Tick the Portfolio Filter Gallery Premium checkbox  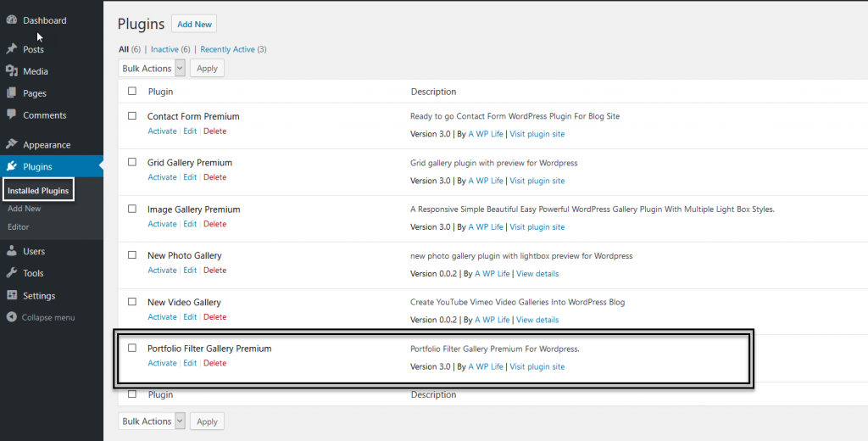pos(131,348)
